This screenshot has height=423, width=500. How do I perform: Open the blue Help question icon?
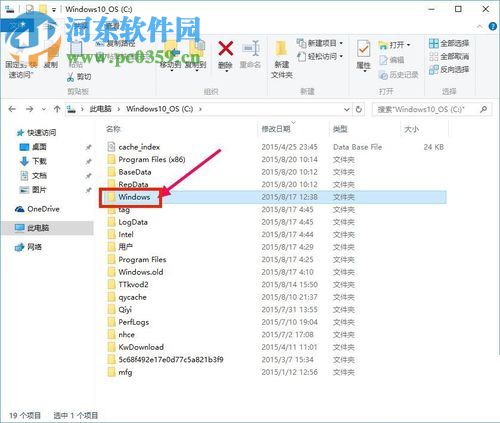(x=493, y=26)
